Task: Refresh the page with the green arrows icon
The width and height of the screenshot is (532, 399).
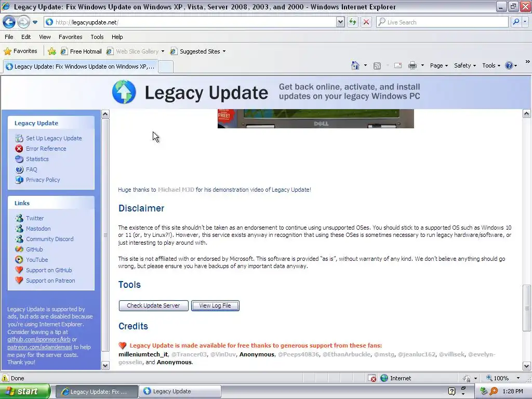Action: click(x=353, y=22)
